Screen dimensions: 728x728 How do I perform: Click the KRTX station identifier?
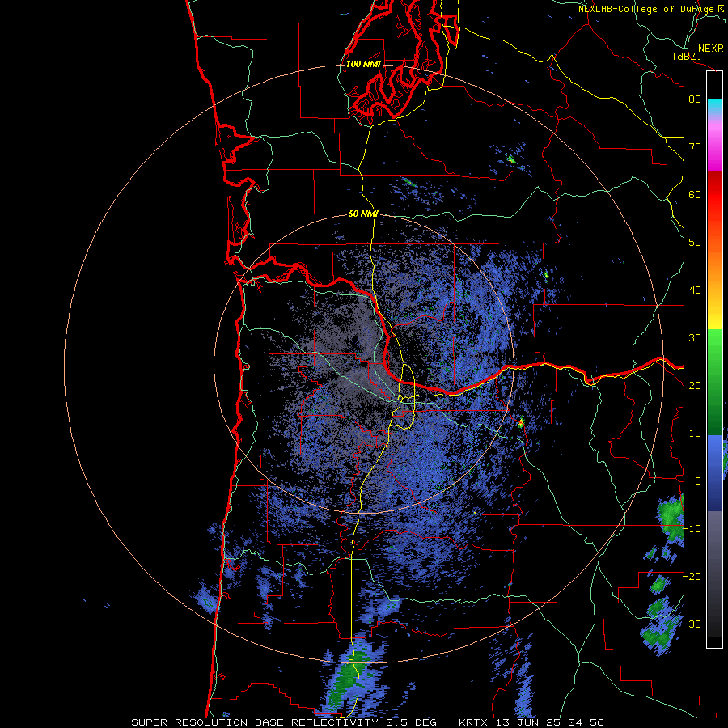point(475,722)
